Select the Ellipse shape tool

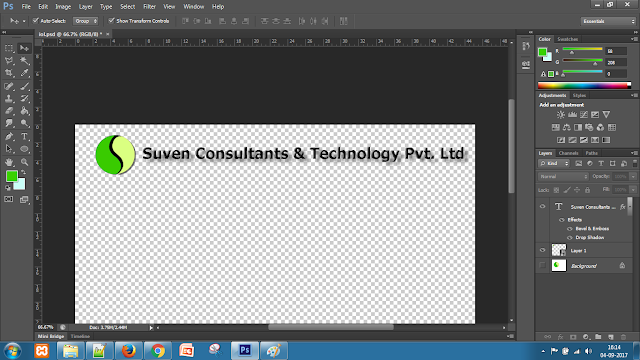pyautogui.click(x=24, y=149)
